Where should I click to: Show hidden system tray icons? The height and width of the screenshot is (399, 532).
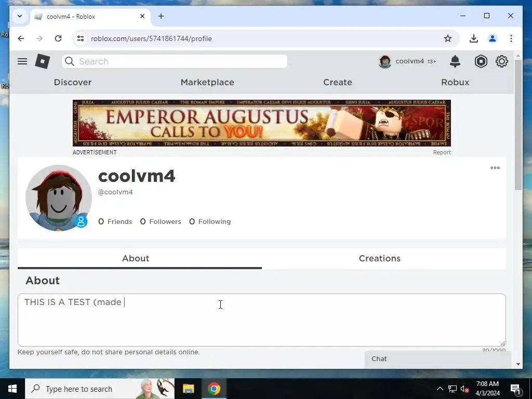point(440,389)
